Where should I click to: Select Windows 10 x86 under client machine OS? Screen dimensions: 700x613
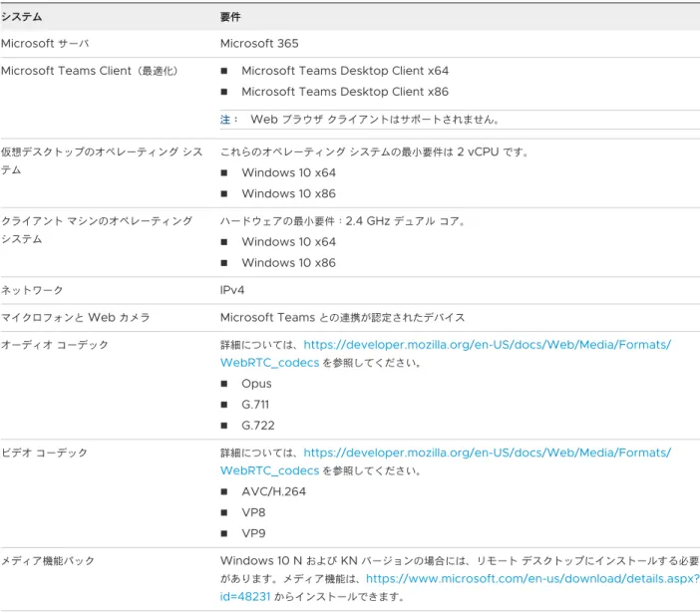click(x=289, y=263)
